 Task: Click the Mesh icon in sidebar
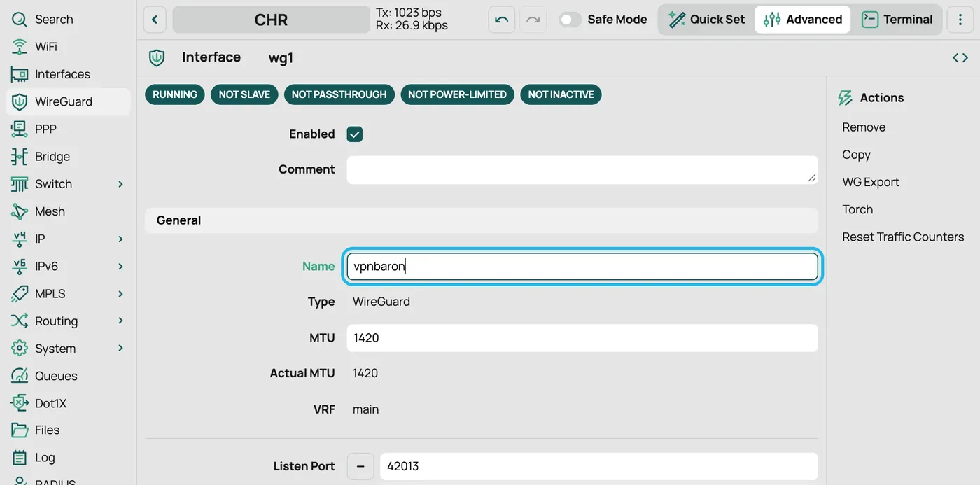tap(20, 211)
